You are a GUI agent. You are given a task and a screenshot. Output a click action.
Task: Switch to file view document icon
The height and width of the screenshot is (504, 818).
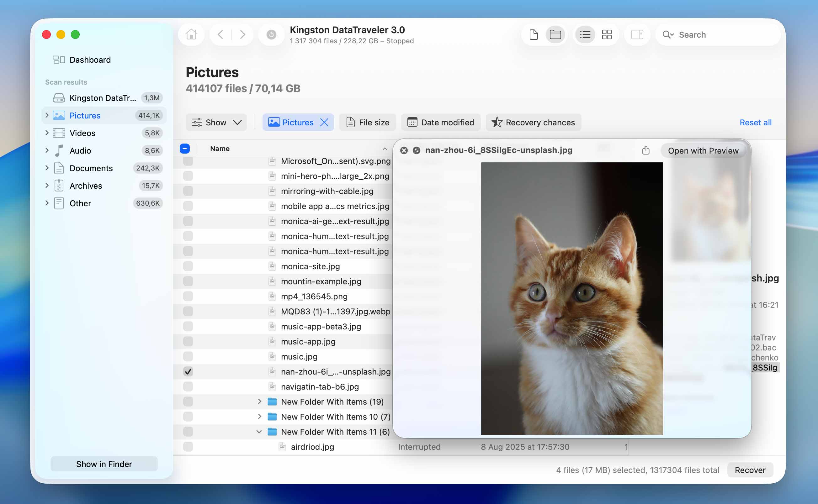pos(533,34)
